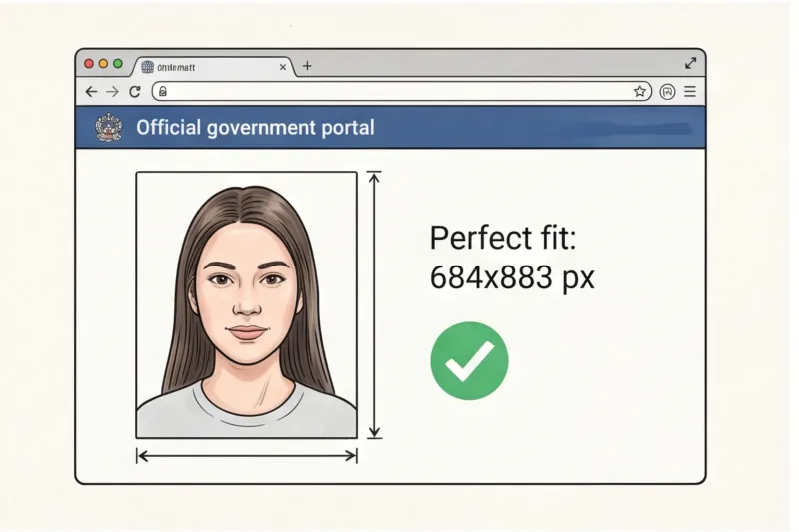
Task: Select the woman's passport photo
Action: (x=246, y=305)
